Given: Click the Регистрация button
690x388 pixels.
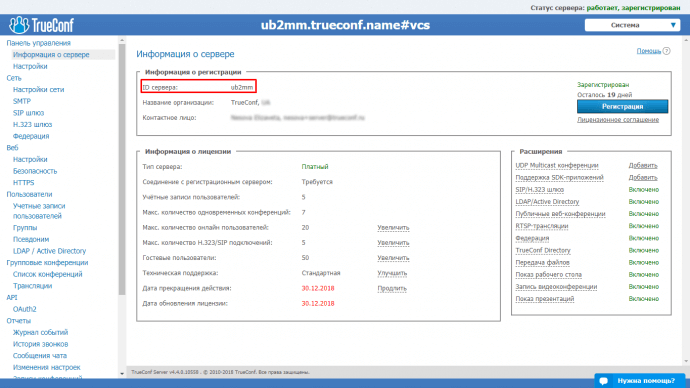Looking at the screenshot, I should tap(622, 106).
